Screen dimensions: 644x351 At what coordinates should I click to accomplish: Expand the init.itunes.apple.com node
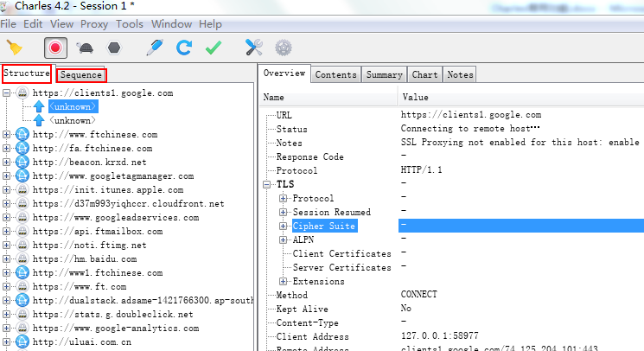[x=6, y=189]
